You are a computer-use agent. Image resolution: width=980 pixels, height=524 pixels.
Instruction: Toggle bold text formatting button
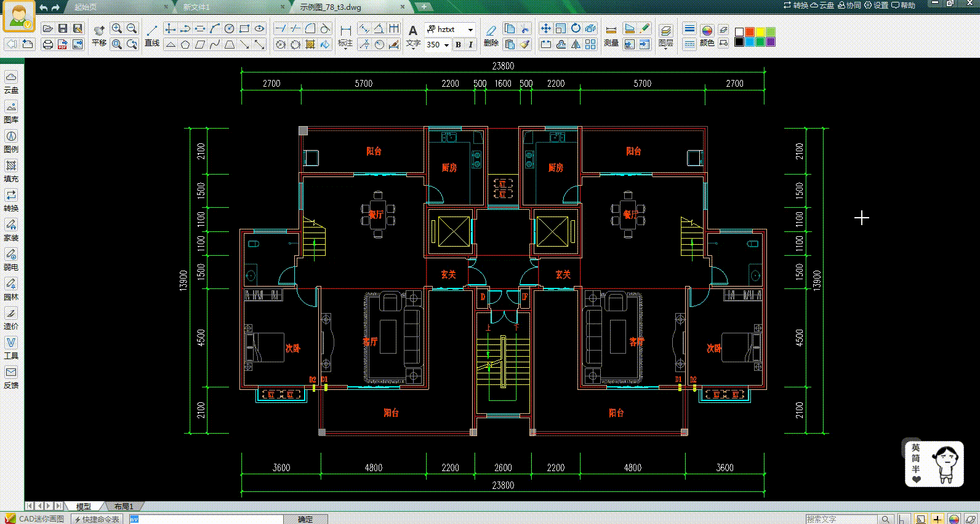[x=458, y=44]
